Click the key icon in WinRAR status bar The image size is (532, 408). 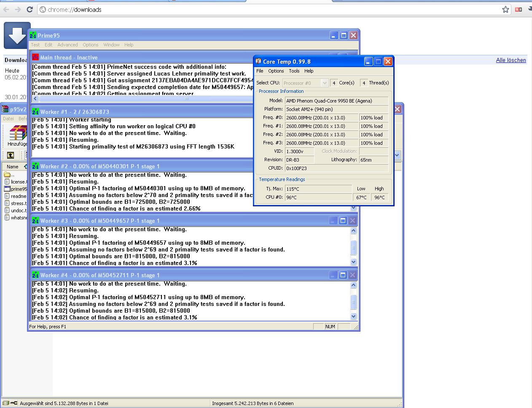click(14, 403)
